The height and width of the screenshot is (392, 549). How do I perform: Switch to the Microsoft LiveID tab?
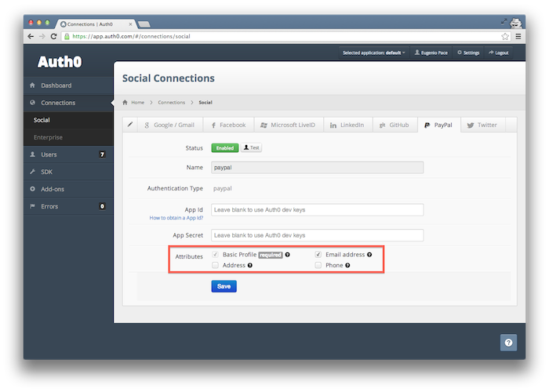(288, 125)
